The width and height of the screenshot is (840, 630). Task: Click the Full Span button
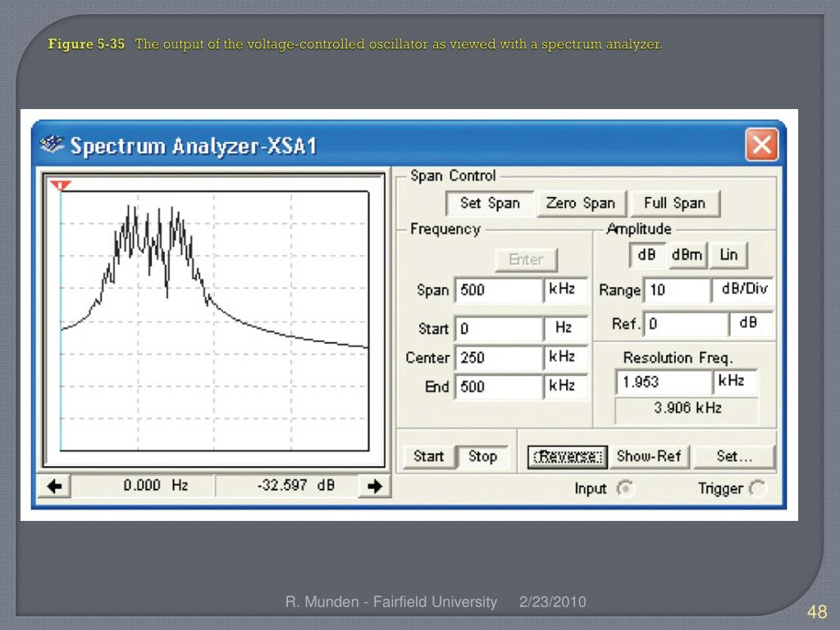[674, 203]
